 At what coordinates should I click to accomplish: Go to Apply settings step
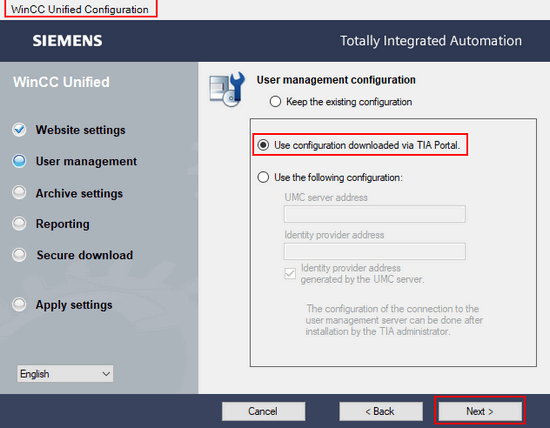tap(74, 305)
